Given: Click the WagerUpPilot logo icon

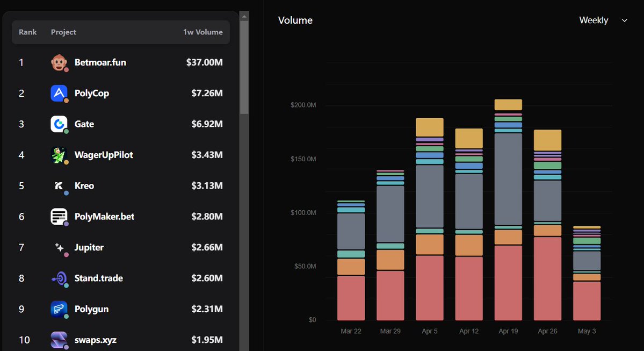Looking at the screenshot, I should [59, 155].
